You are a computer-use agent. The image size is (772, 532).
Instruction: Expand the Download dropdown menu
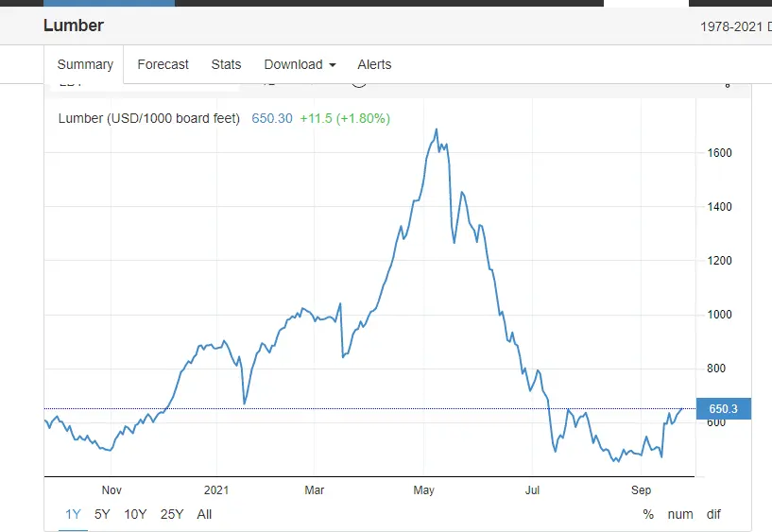tap(300, 64)
